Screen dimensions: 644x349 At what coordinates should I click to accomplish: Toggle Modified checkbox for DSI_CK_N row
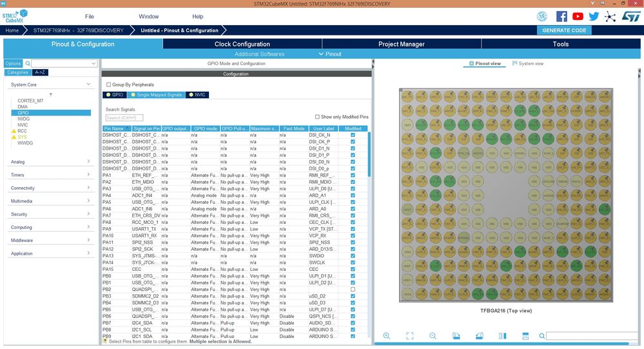pos(353,135)
